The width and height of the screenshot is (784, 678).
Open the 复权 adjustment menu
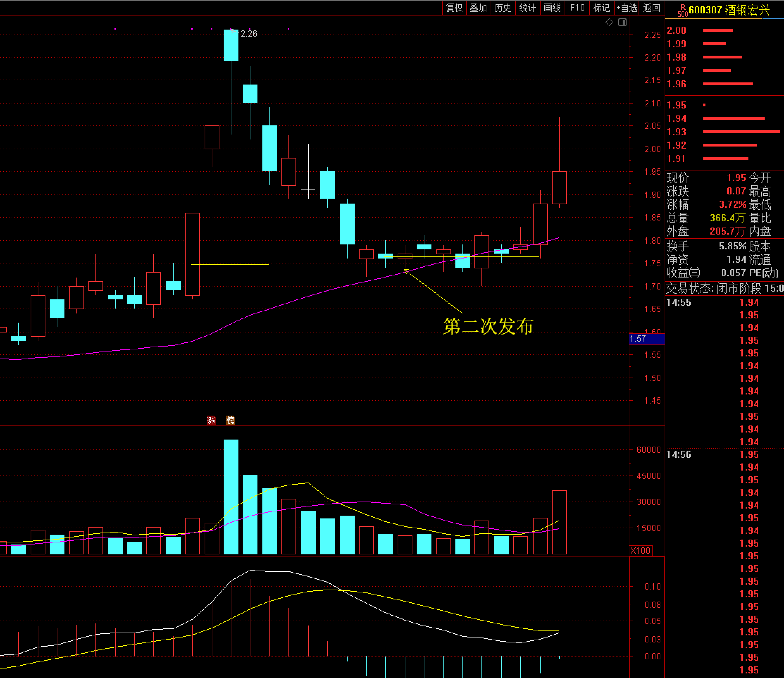tap(454, 8)
